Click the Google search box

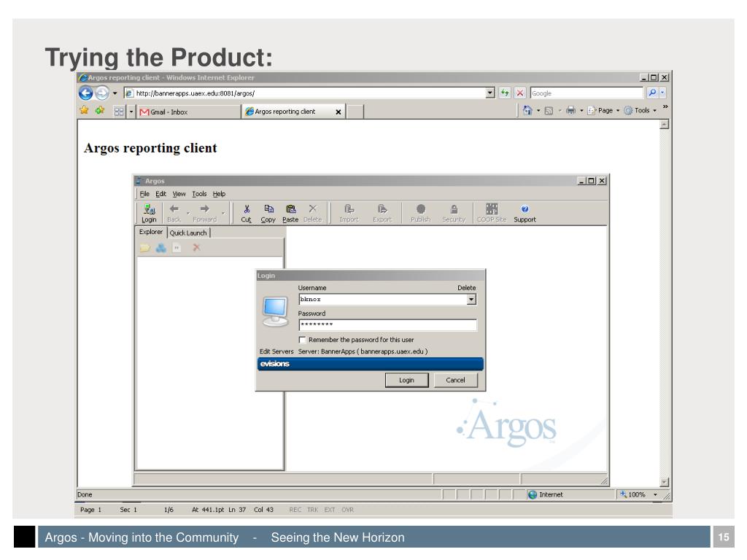(x=587, y=93)
